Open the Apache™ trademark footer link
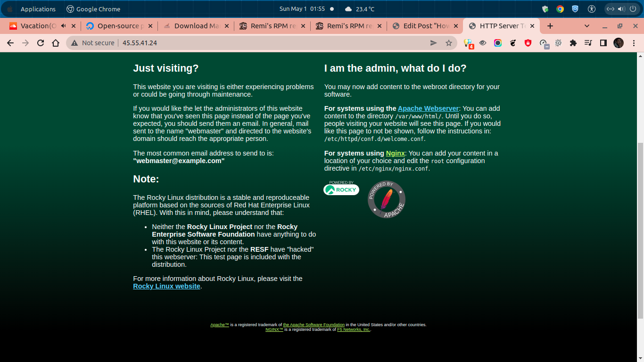The image size is (644, 362). click(220, 325)
